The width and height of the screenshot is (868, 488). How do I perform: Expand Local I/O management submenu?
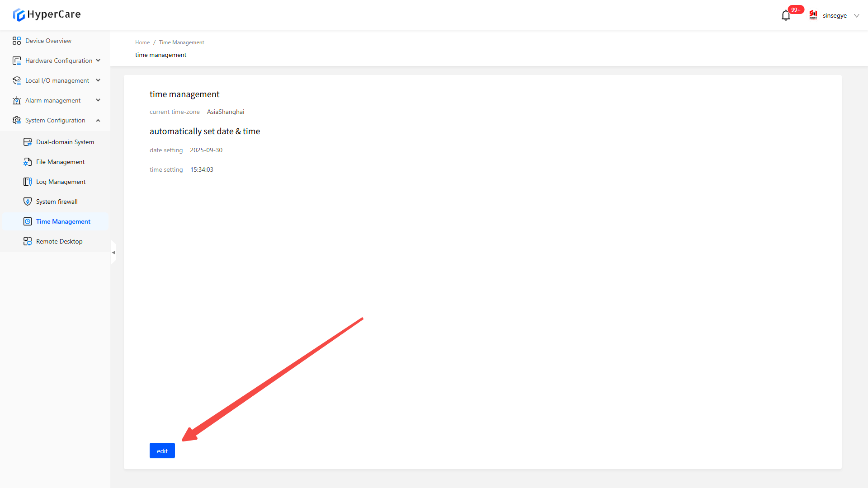tap(98, 80)
